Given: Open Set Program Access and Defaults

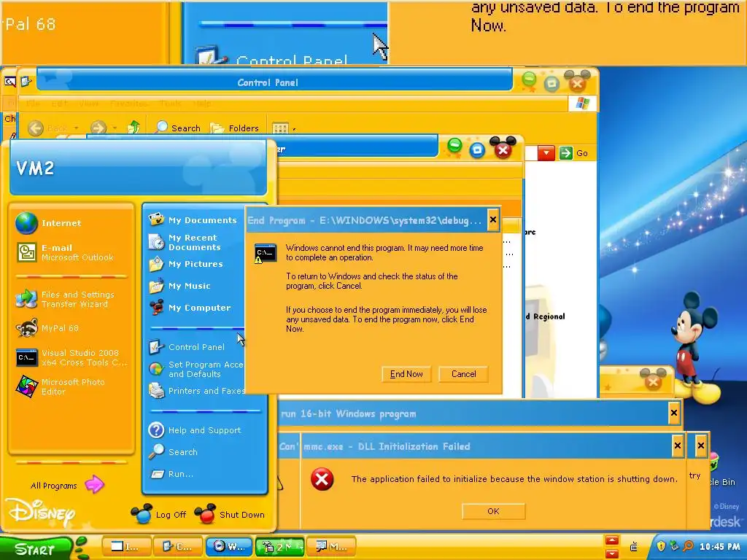Looking at the screenshot, I should point(196,369).
